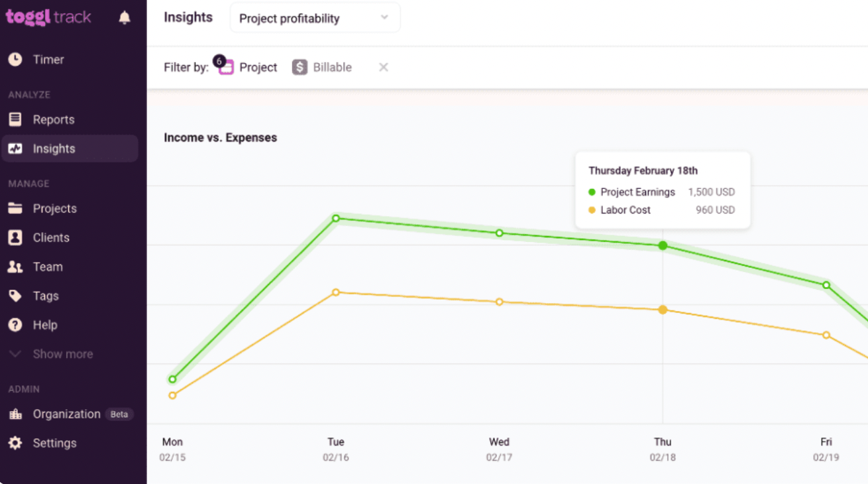Expand the Project profitability dropdown
Image resolution: width=868 pixels, height=484 pixels.
(x=315, y=18)
